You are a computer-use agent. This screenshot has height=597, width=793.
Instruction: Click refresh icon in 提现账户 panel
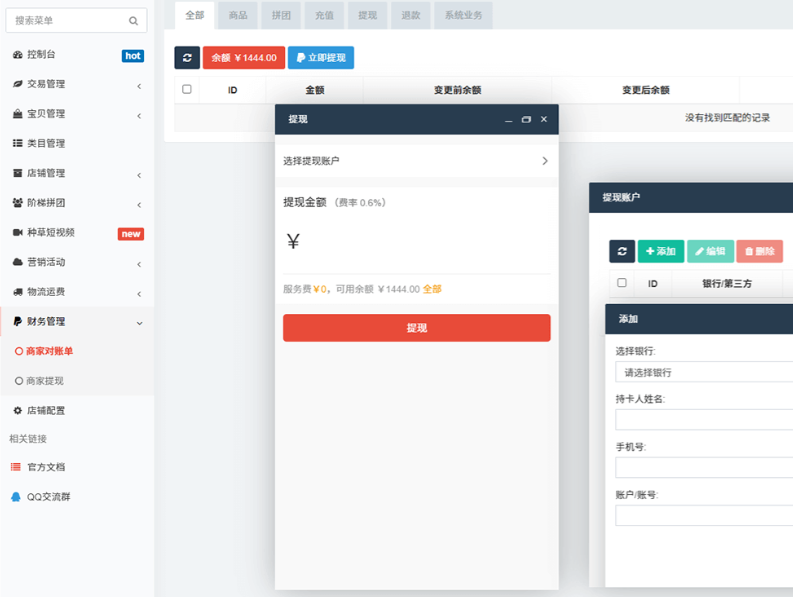tap(622, 251)
